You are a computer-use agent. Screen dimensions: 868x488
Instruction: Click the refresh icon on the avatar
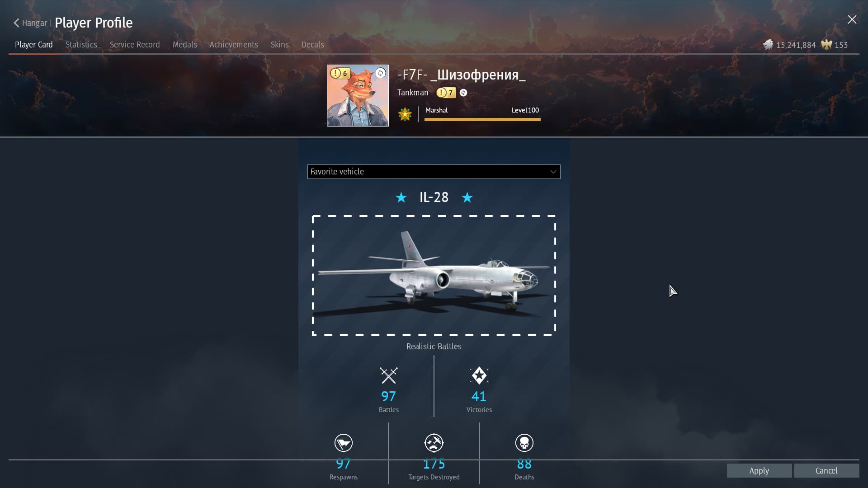point(381,73)
